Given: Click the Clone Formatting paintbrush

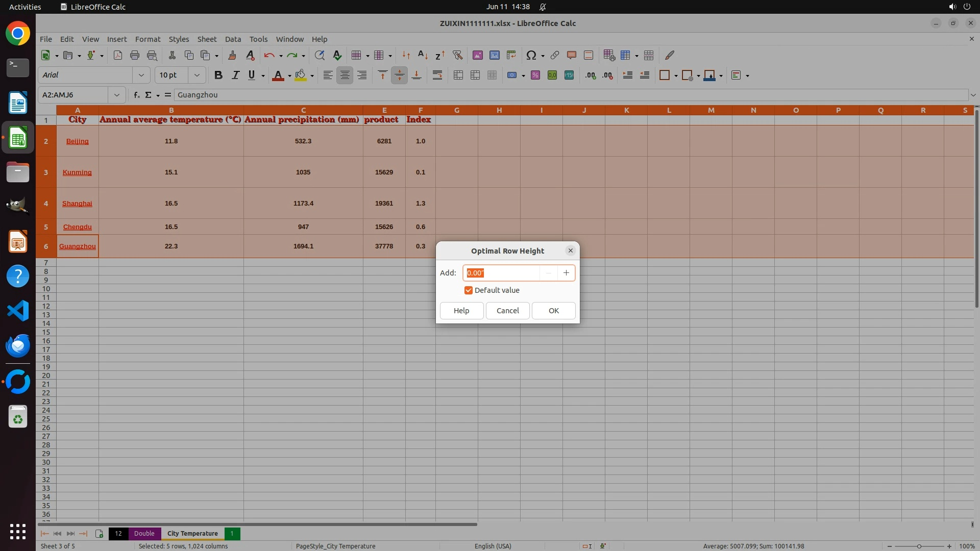Looking at the screenshot, I should 232,55.
